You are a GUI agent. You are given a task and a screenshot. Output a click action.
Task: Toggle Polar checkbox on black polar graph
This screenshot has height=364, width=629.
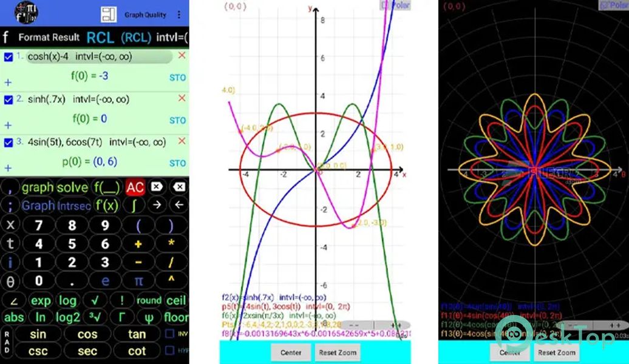(614, 5)
